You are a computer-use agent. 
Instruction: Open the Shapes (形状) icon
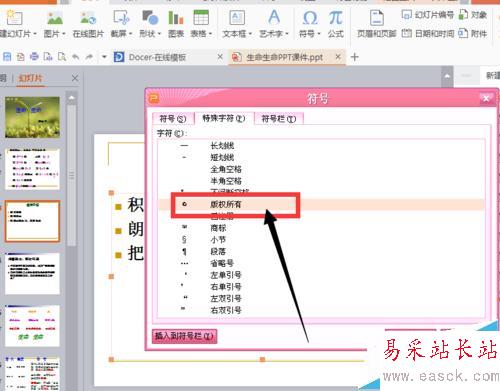(x=150, y=17)
